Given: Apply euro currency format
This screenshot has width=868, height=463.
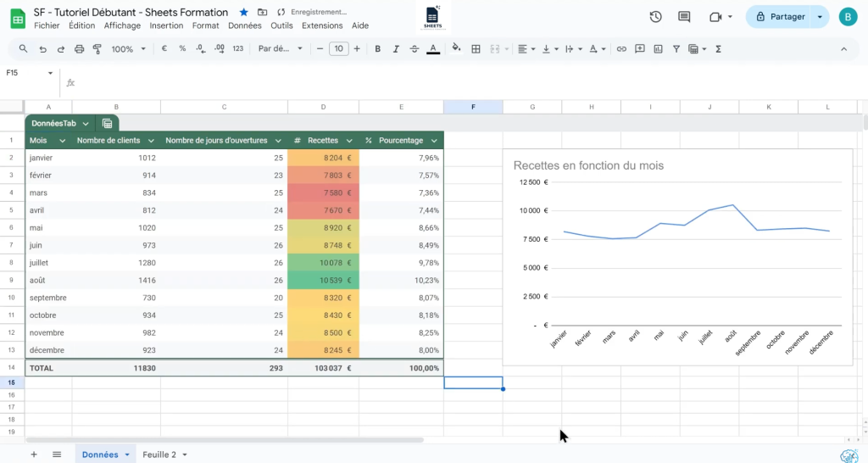Looking at the screenshot, I should [x=164, y=48].
